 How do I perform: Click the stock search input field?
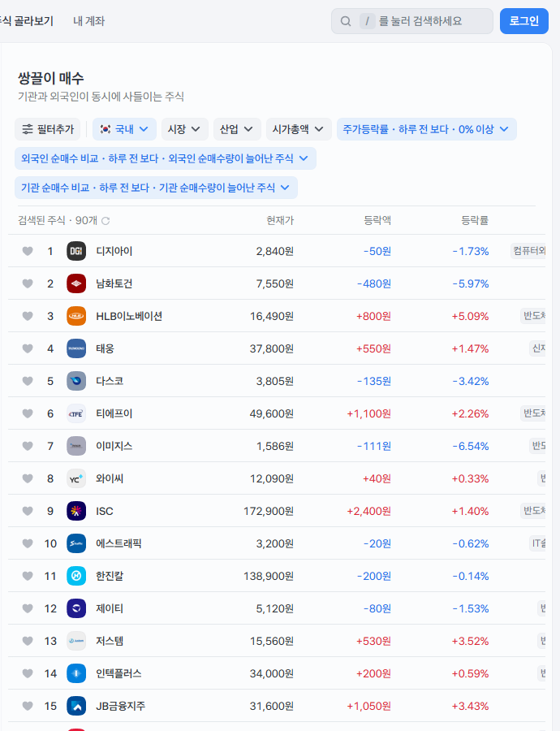coord(411,21)
